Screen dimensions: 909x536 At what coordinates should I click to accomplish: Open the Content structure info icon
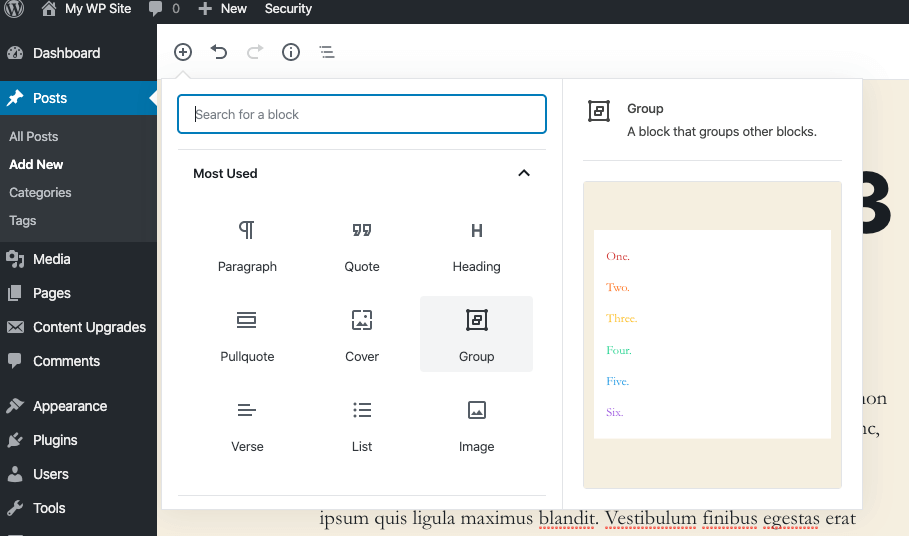point(291,52)
